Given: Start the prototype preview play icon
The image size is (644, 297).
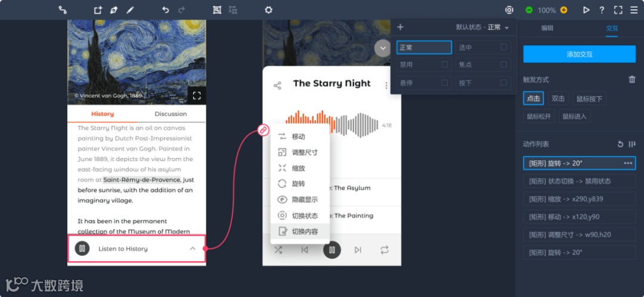Looking at the screenshot, I should tap(586, 10).
